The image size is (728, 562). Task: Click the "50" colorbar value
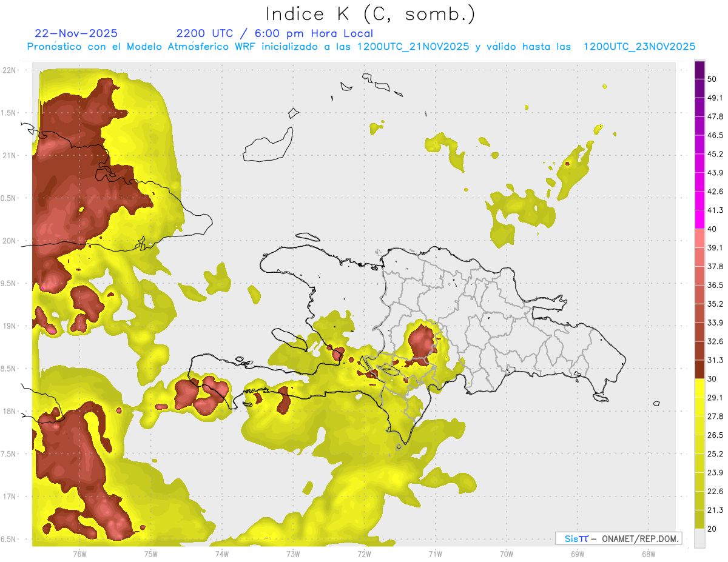click(712, 79)
